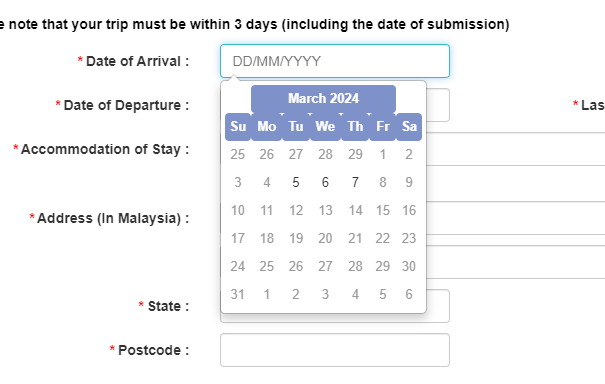The width and height of the screenshot is (605, 384).
Task: Click the March 2024 month header
Action: pos(323,98)
